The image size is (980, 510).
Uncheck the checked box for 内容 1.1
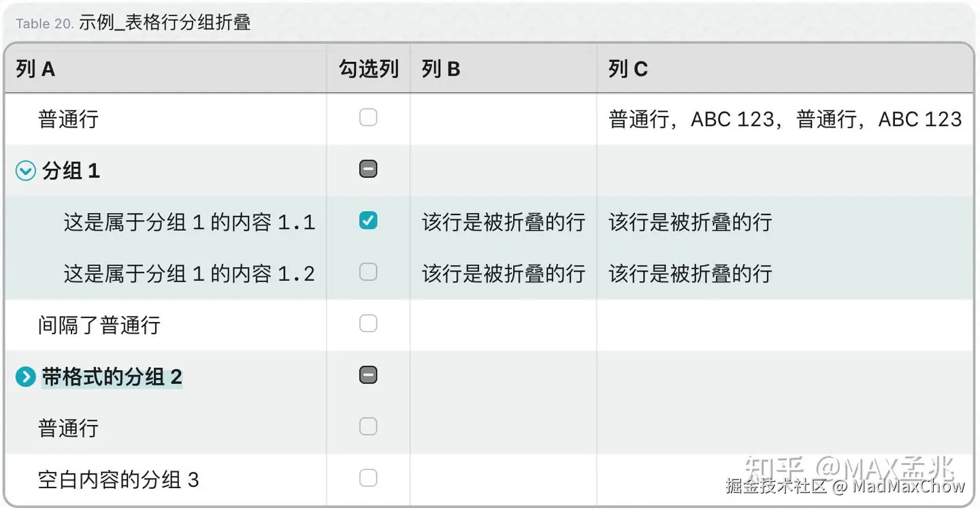[x=368, y=221]
